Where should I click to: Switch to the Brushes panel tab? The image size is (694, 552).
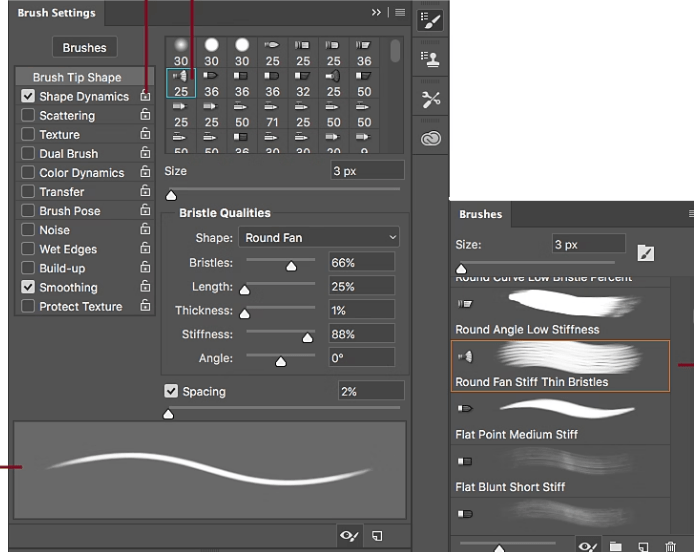pyautogui.click(x=481, y=214)
